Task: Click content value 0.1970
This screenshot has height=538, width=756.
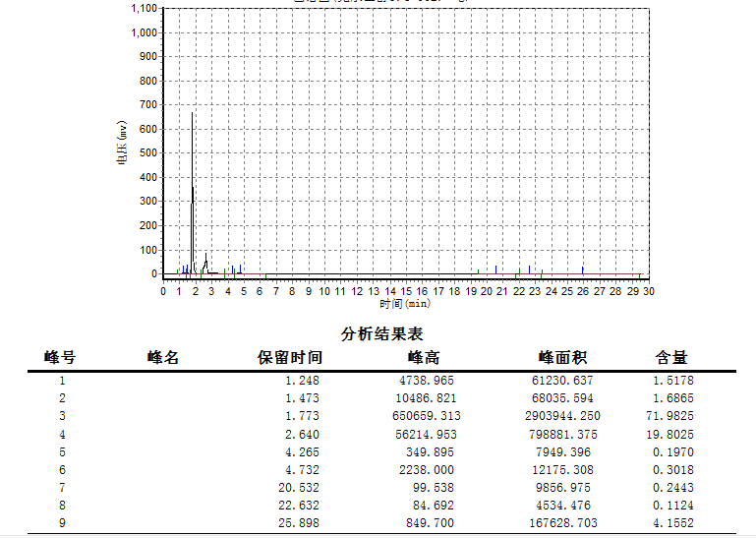Action: [673, 452]
